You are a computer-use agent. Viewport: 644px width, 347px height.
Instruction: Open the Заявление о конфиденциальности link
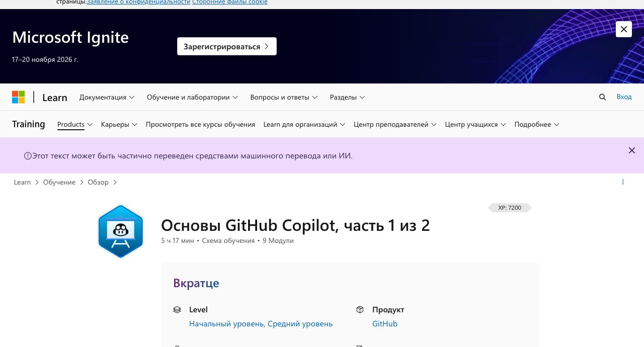coord(139,2)
